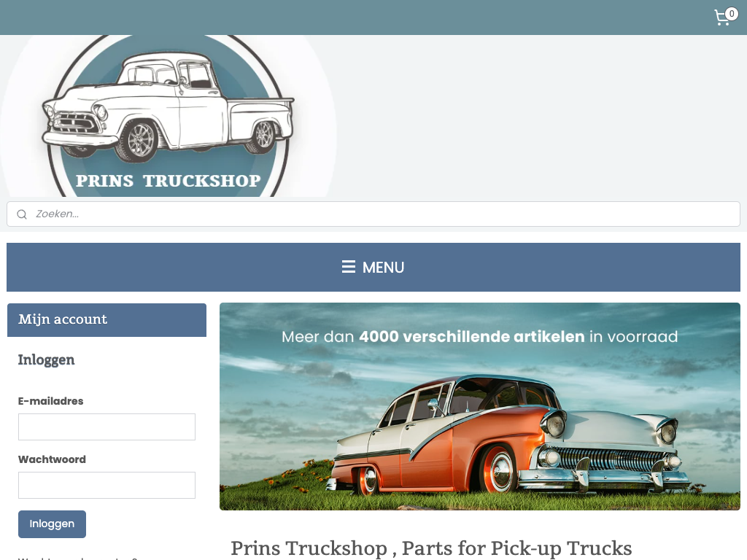Focus the Zoeken search field
Image resolution: width=747 pixels, height=560 pixels.
(x=373, y=214)
